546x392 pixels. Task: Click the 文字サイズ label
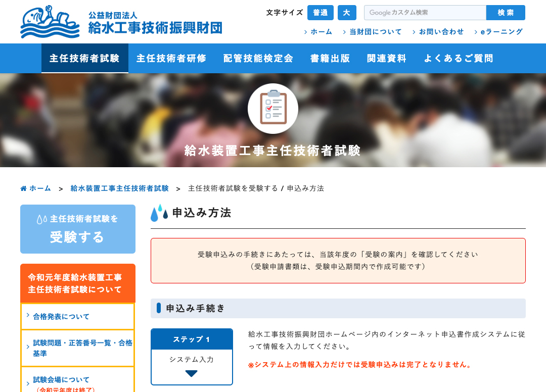tap(285, 13)
